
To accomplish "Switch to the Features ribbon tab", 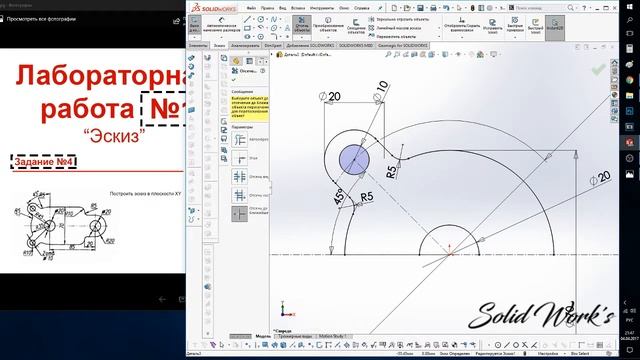I will tap(198, 45).
